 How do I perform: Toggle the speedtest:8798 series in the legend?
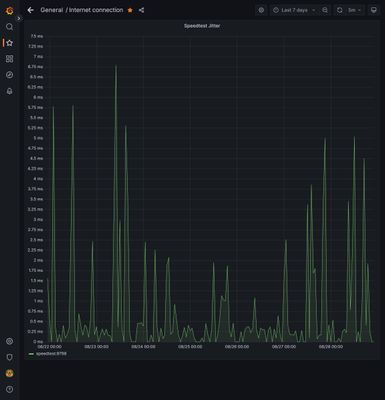51,354
